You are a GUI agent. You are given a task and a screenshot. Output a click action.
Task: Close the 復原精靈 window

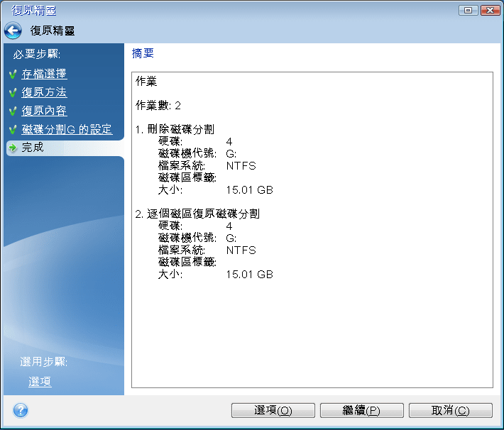click(x=490, y=10)
